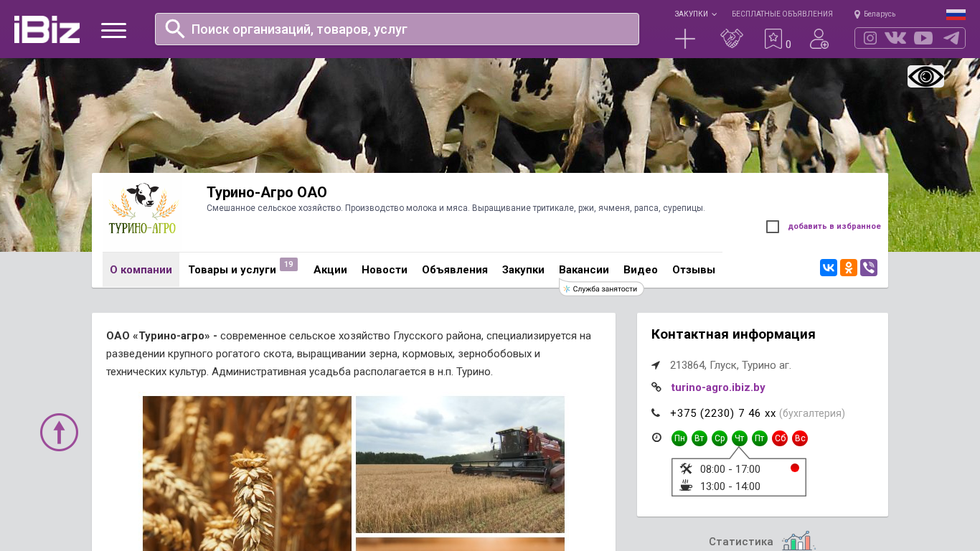The image size is (980, 551).
Task: Click the statistics chart icon
Action: coord(798,541)
